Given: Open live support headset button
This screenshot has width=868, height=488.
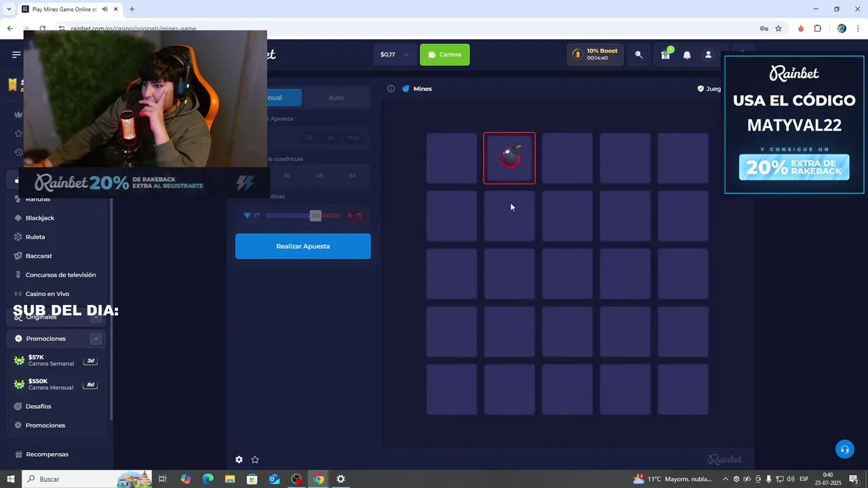Looking at the screenshot, I should 845,449.
